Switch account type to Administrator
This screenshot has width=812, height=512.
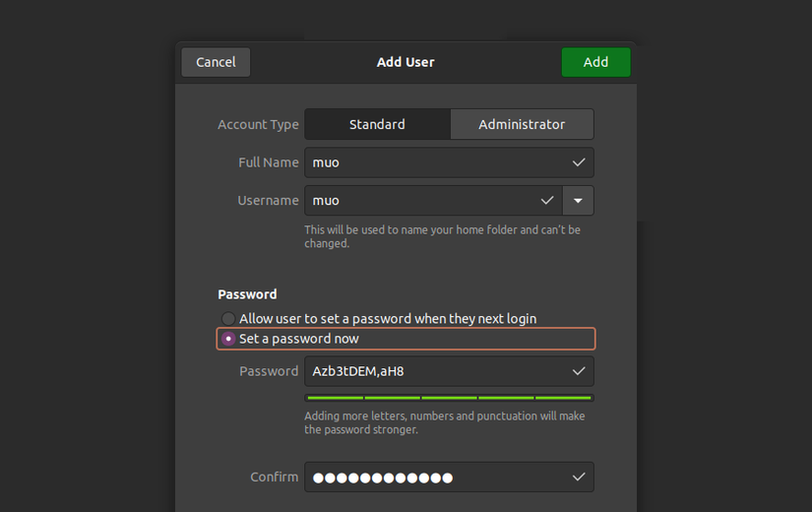pos(522,125)
